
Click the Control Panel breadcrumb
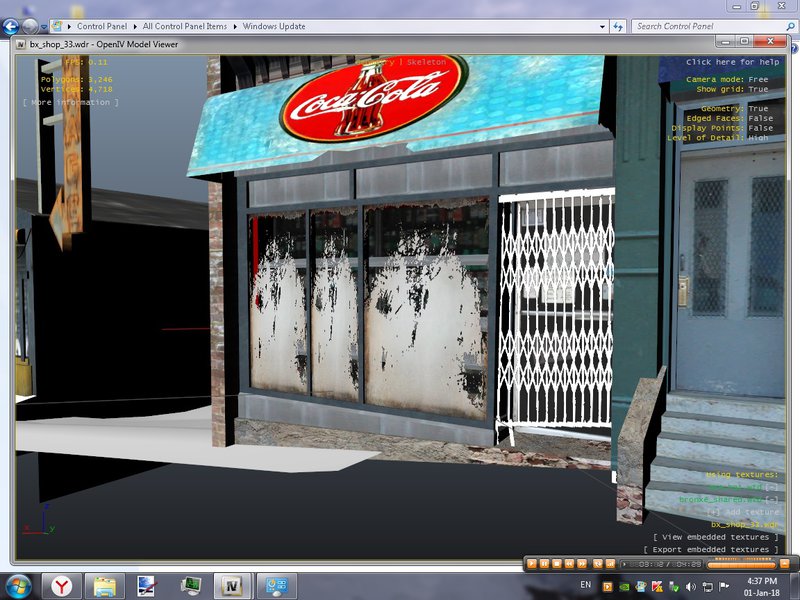(102, 26)
